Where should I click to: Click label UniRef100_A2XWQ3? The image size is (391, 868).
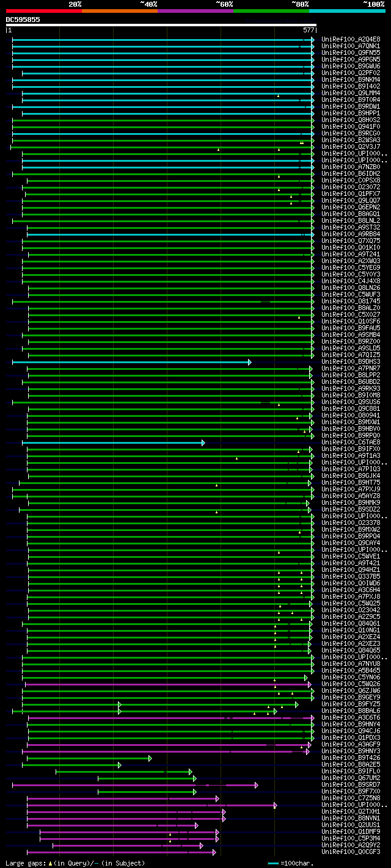pos(351,261)
